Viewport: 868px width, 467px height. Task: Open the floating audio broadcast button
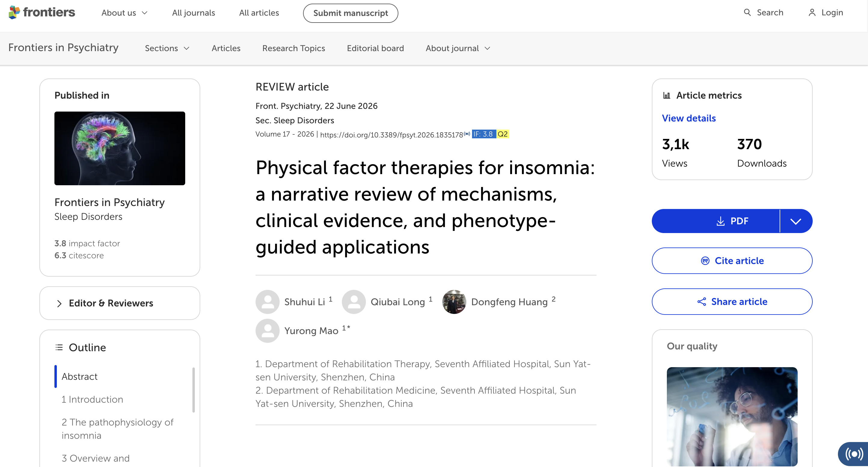click(853, 454)
